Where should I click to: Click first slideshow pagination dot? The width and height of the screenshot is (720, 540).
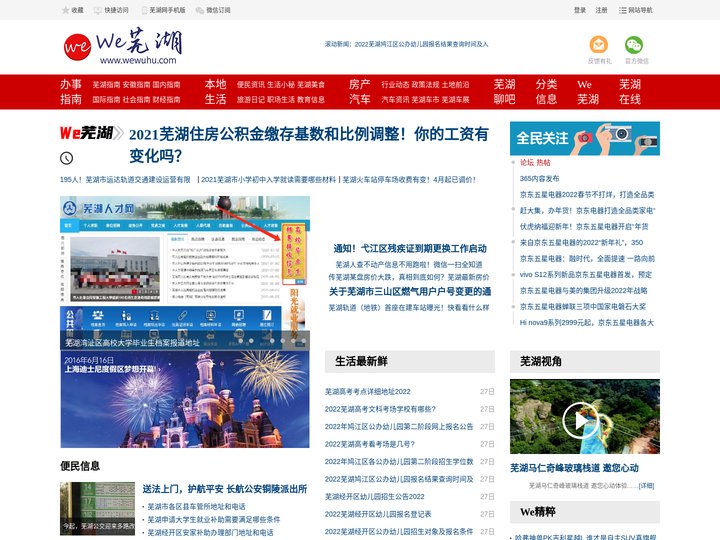241,341
